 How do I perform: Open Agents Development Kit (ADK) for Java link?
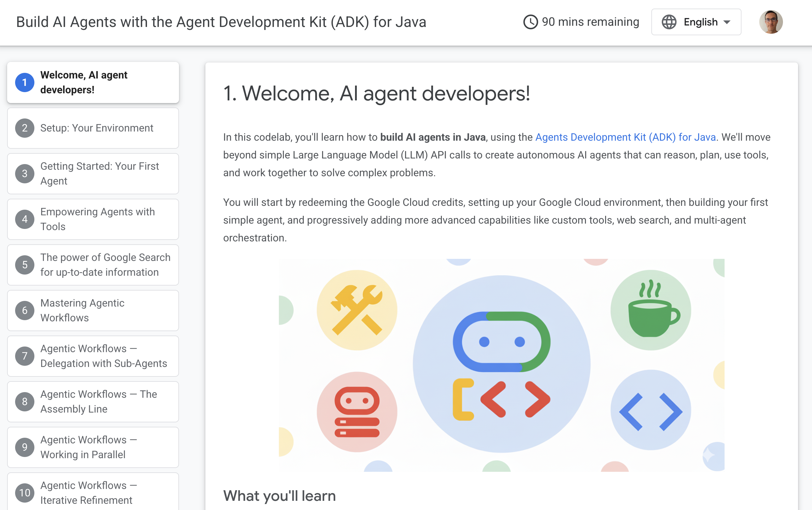point(625,137)
